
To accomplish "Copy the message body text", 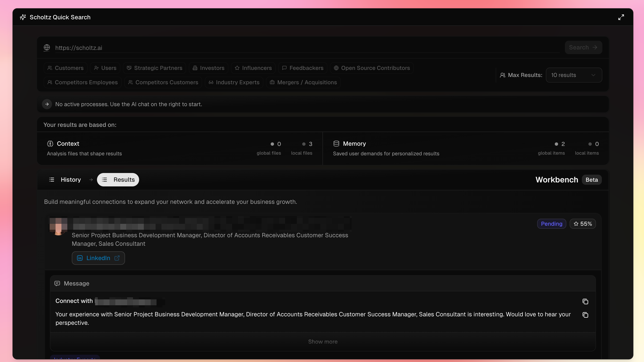I will pyautogui.click(x=585, y=315).
